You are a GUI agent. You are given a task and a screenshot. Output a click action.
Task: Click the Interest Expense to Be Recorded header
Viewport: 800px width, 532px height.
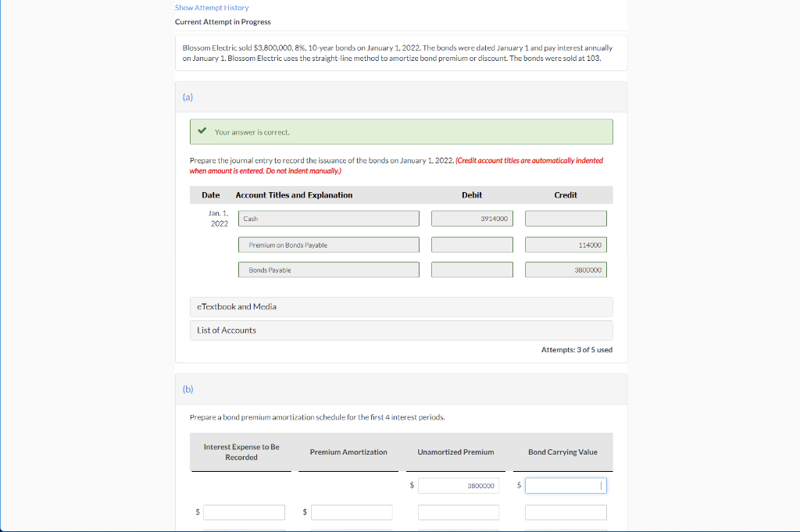[x=241, y=452]
